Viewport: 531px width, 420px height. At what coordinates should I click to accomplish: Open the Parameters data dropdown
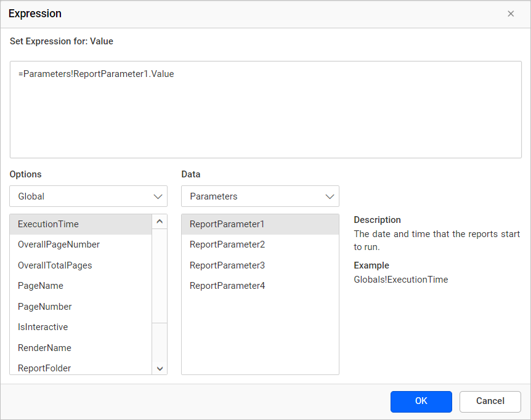pos(260,196)
